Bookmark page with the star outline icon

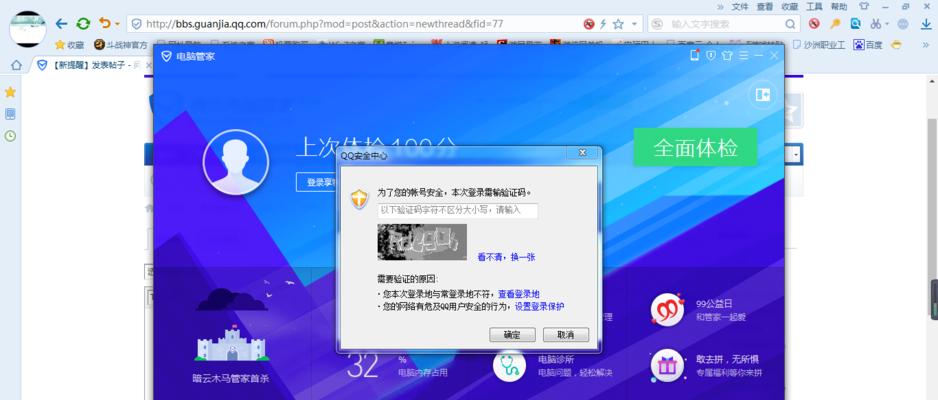[x=618, y=24]
